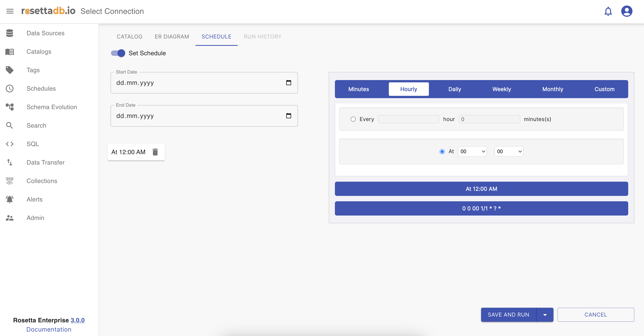644x336 pixels.
Task: Open the user account avatar
Action: click(x=626, y=11)
